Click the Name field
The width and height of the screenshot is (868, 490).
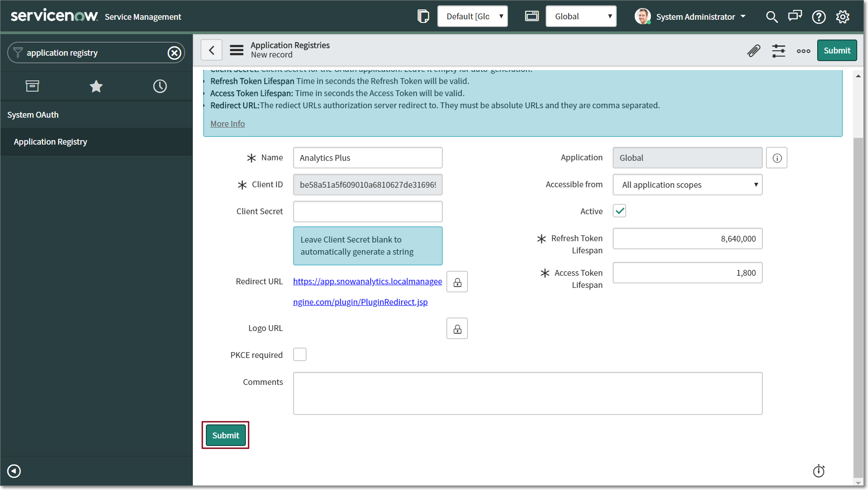pos(368,158)
